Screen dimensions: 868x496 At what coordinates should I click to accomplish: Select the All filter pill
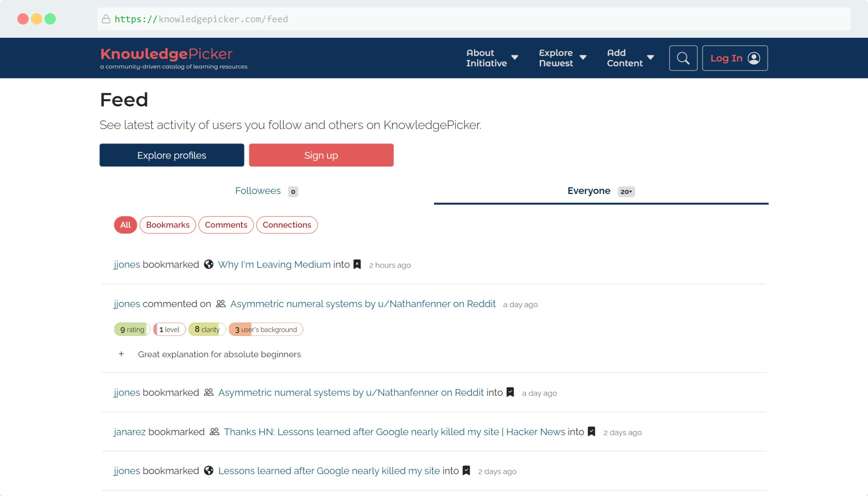(x=125, y=225)
